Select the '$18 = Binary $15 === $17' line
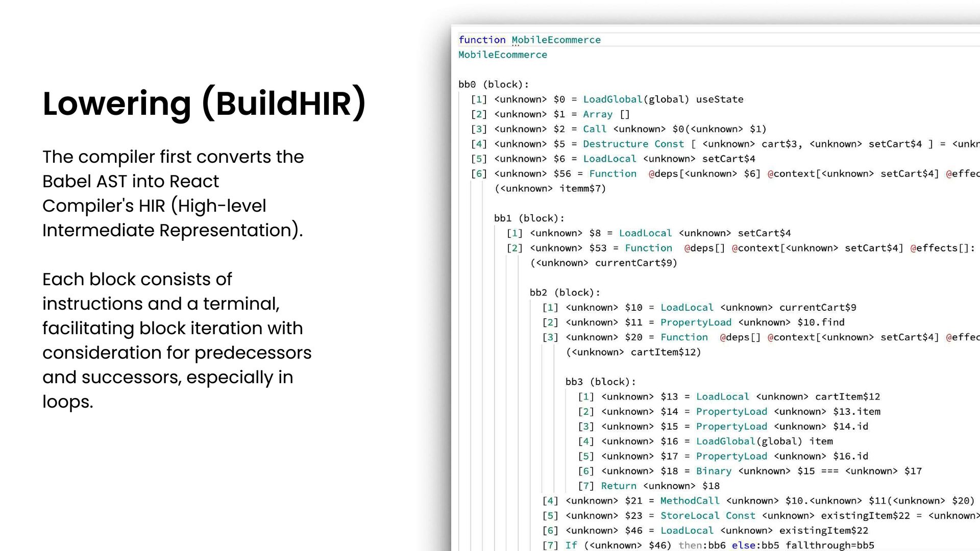 tap(750, 471)
